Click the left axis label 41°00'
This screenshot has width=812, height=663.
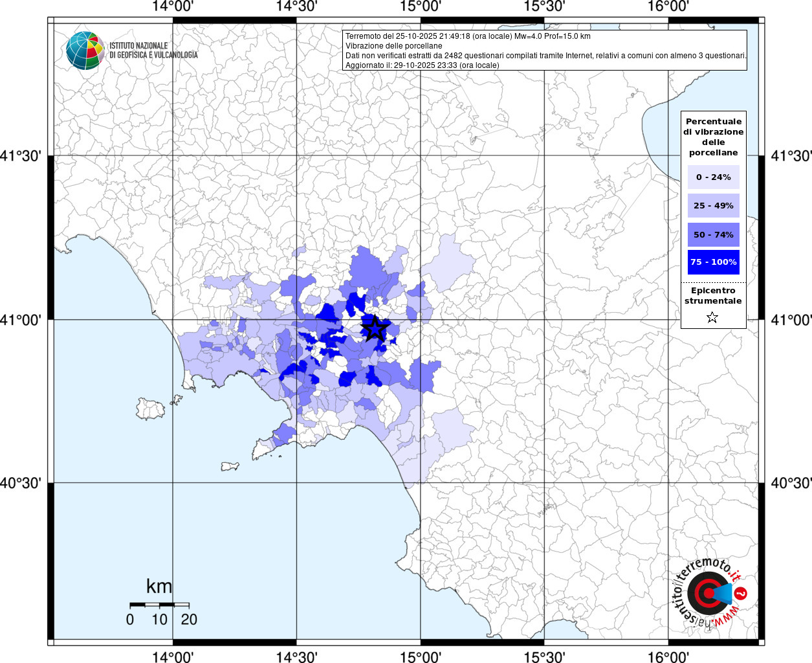click(21, 320)
